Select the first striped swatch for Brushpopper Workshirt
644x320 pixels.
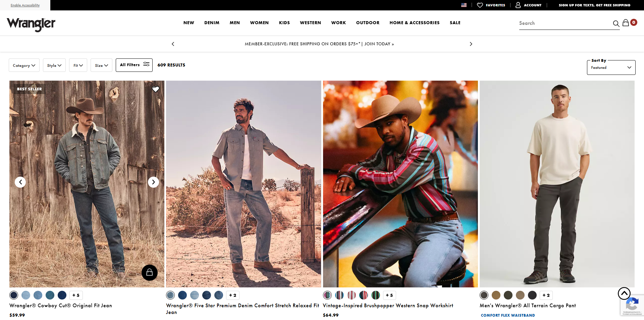pyautogui.click(x=327, y=295)
